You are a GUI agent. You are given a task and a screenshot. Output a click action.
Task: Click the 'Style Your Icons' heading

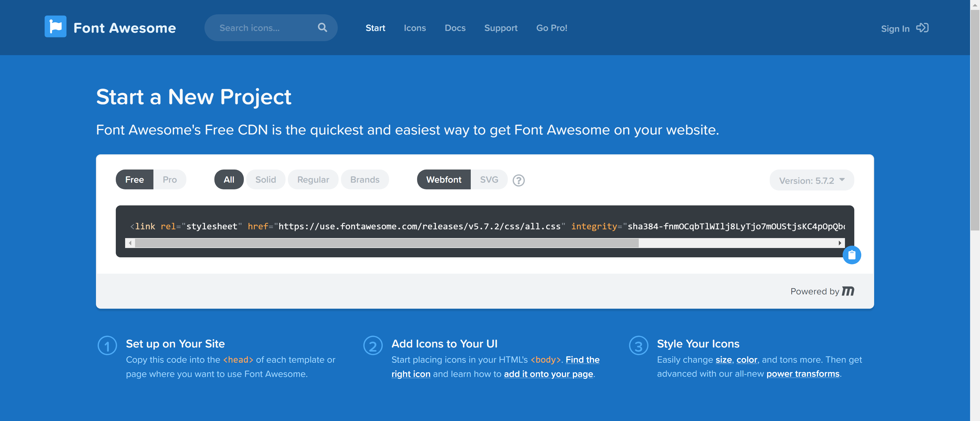point(698,344)
